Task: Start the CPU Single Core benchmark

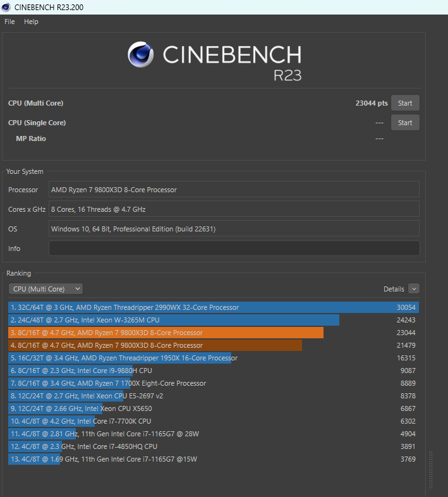Action: coord(405,123)
